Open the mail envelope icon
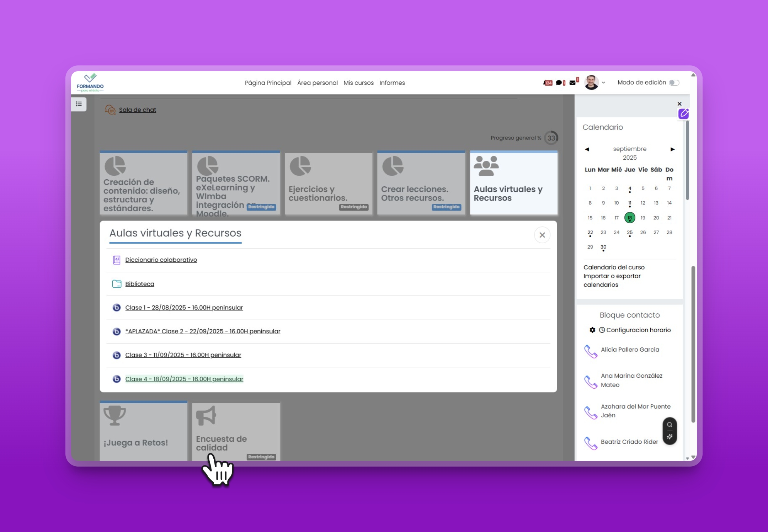This screenshot has height=532, width=768. pos(572,83)
